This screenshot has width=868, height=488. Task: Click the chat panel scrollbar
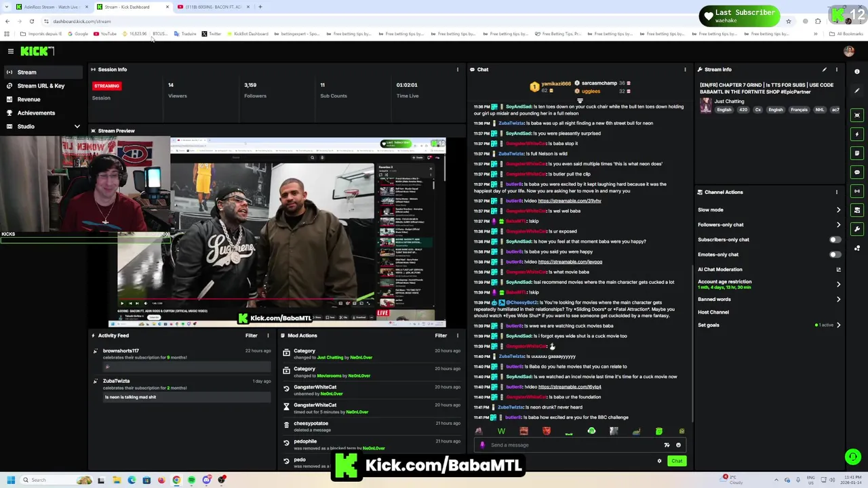click(692, 342)
